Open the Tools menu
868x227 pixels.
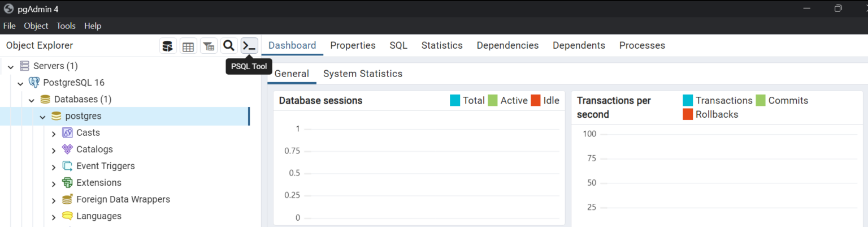tap(66, 26)
